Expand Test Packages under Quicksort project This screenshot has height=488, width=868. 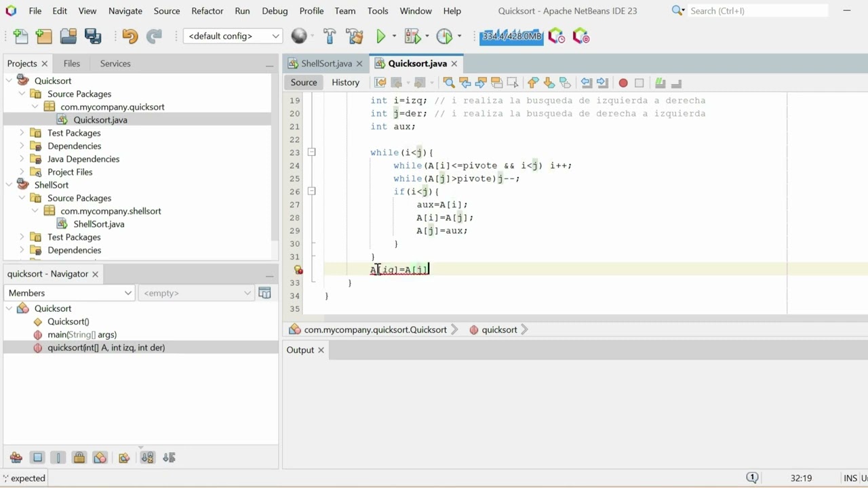click(22, 133)
